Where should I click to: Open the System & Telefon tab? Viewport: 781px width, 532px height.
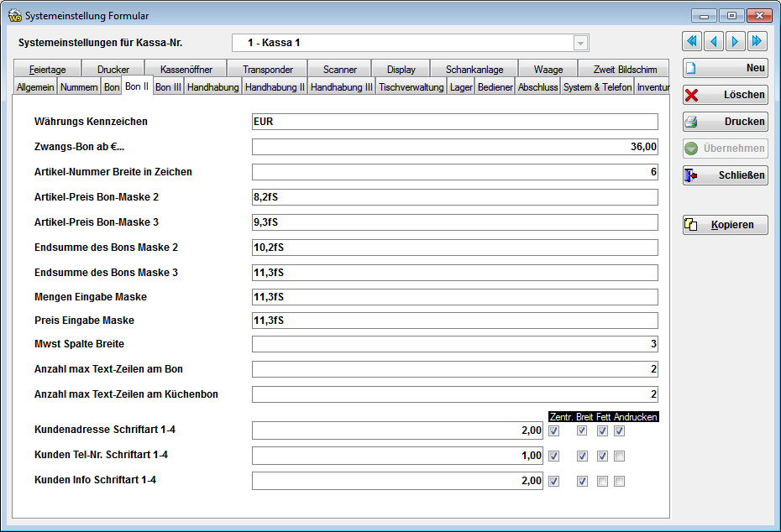coord(597,87)
